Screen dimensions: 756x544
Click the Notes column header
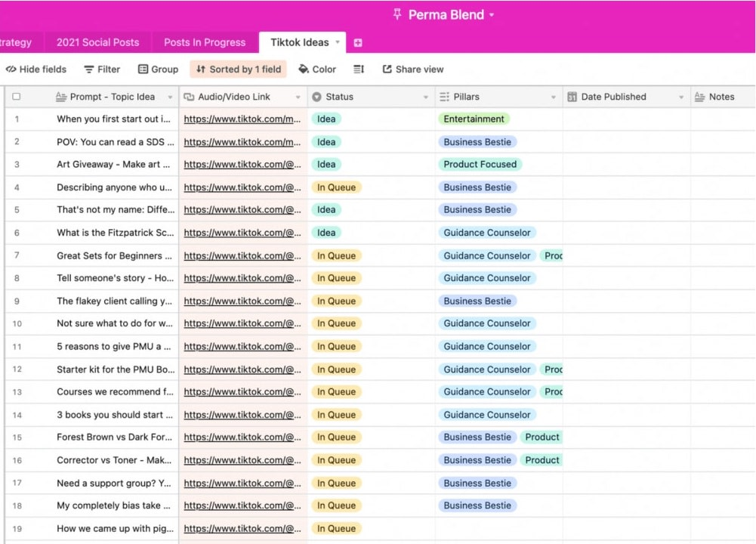[x=722, y=97]
